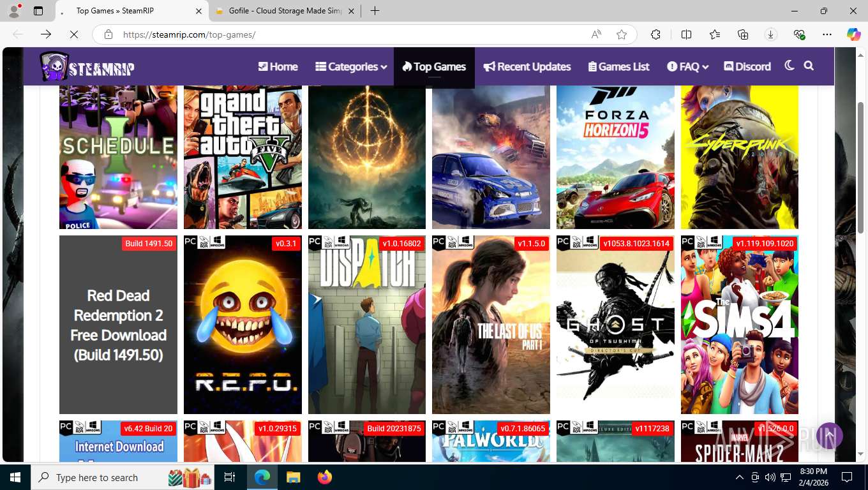Switch to the Gofile Cloud Storage tab
The width and height of the screenshot is (868, 490).
click(x=286, y=11)
